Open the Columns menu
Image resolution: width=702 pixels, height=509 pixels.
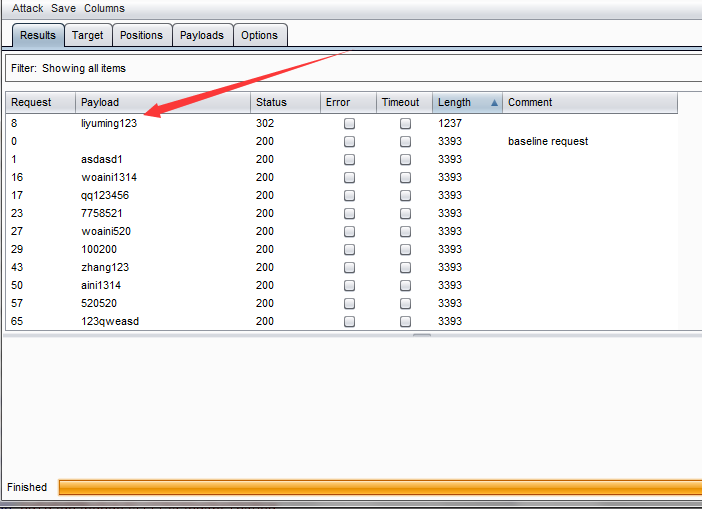(x=104, y=9)
